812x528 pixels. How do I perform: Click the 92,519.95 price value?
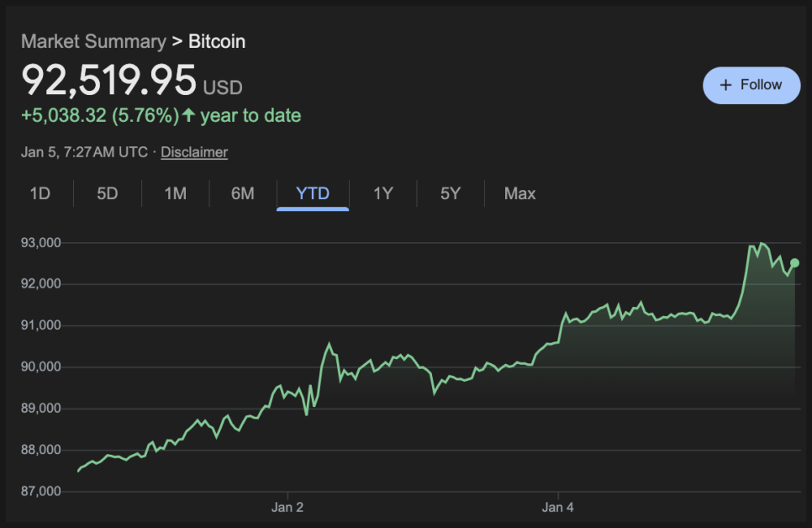[x=108, y=81]
